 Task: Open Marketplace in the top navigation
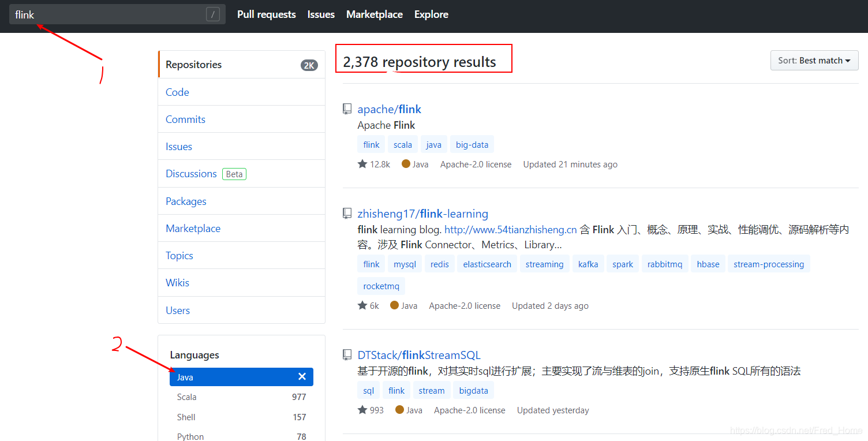[375, 14]
